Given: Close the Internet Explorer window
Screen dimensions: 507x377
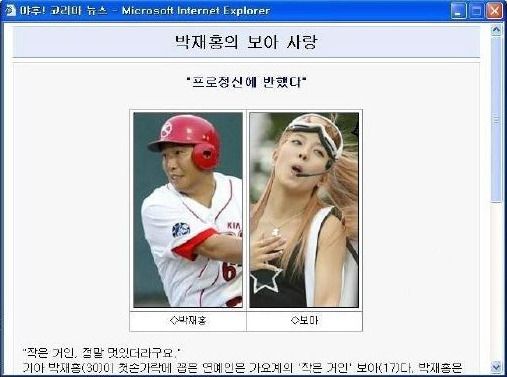Looking at the screenshot, I should [494, 11].
